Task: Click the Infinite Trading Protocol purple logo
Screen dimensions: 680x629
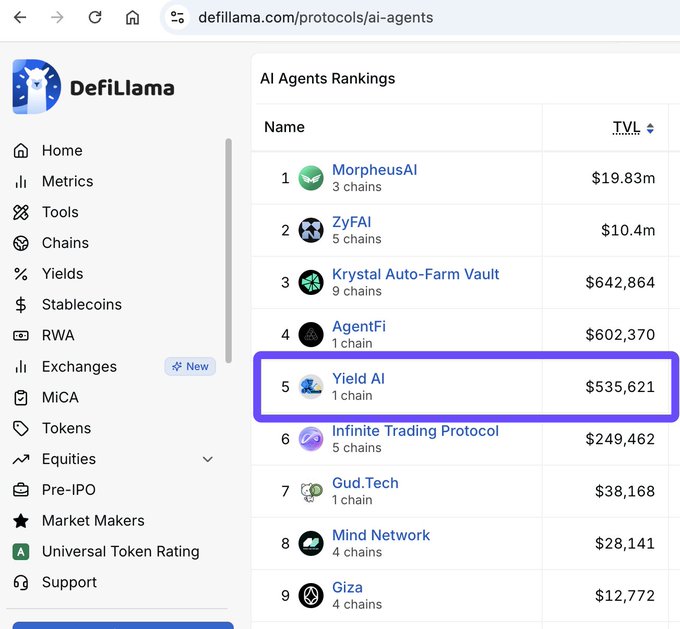Action: (x=311, y=439)
